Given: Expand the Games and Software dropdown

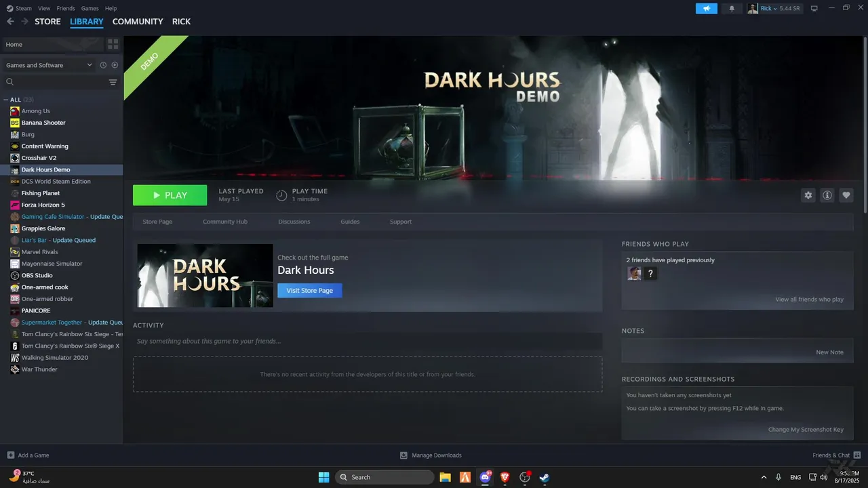Looking at the screenshot, I should click(x=49, y=65).
